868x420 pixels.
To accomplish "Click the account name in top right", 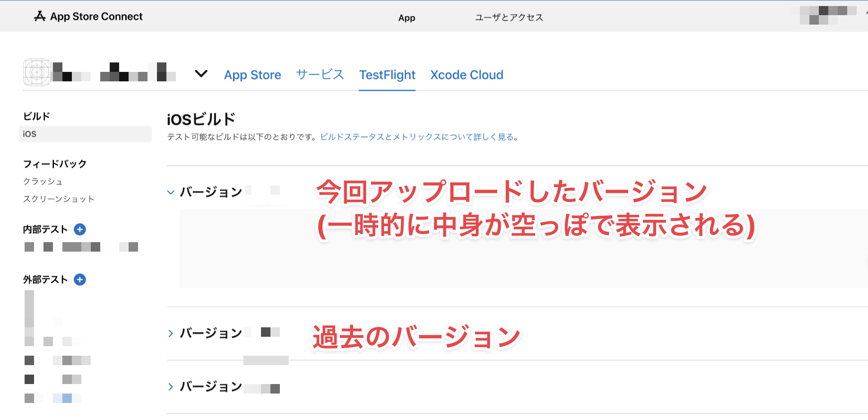I will point(828,15).
